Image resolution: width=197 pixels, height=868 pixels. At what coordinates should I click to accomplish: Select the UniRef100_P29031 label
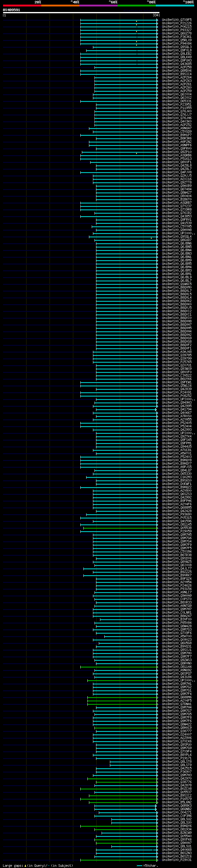click(177, 860)
